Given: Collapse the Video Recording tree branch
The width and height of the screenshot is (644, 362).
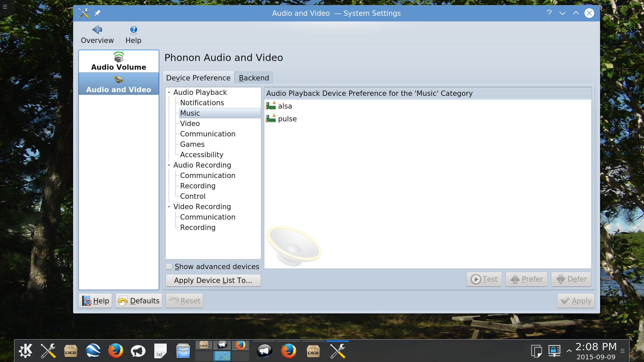Looking at the screenshot, I should point(169,206).
